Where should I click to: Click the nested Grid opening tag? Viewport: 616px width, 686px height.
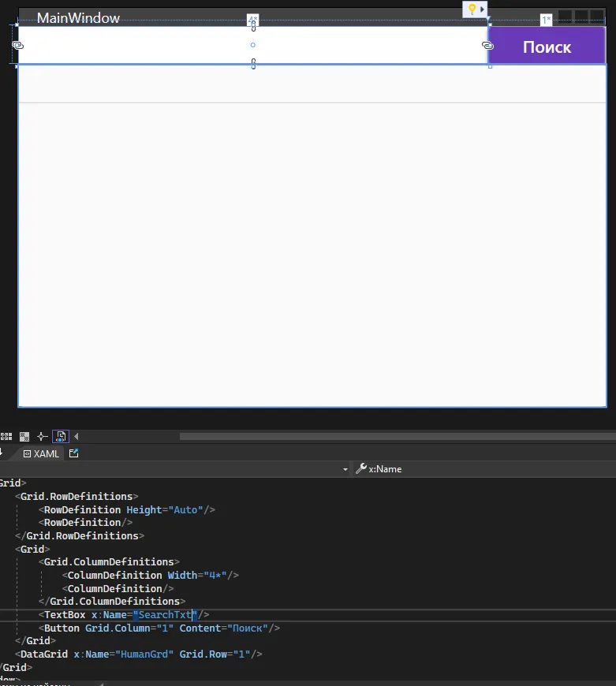32,549
